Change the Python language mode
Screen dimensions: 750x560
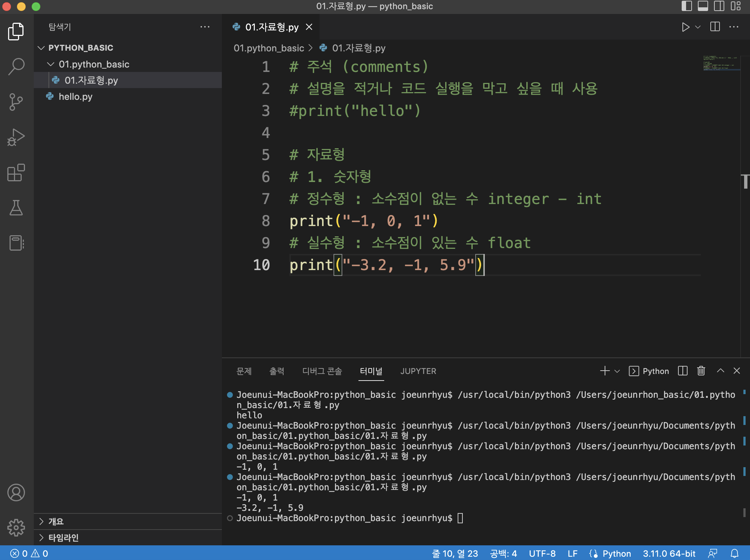(616, 553)
